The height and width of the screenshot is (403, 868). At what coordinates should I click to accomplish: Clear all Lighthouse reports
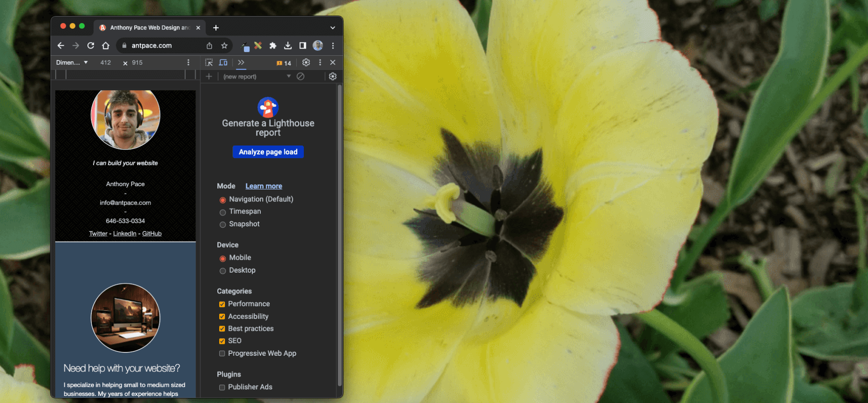point(301,77)
